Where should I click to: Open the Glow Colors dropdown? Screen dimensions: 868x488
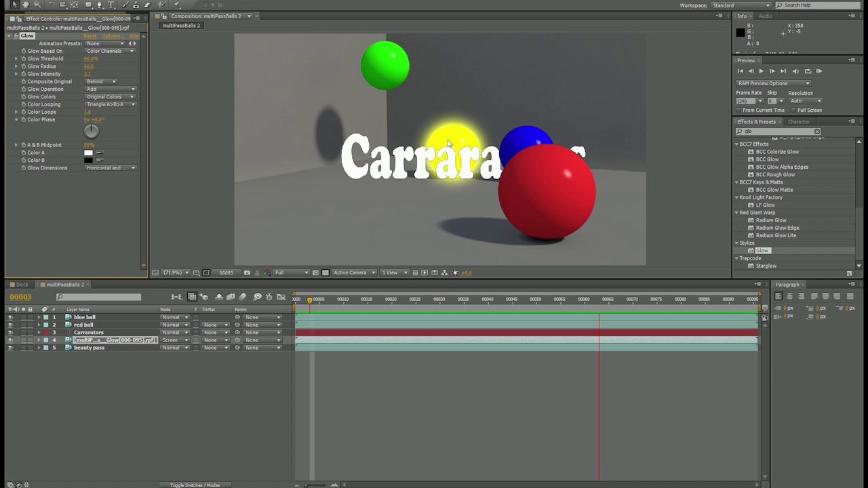tap(110, 97)
